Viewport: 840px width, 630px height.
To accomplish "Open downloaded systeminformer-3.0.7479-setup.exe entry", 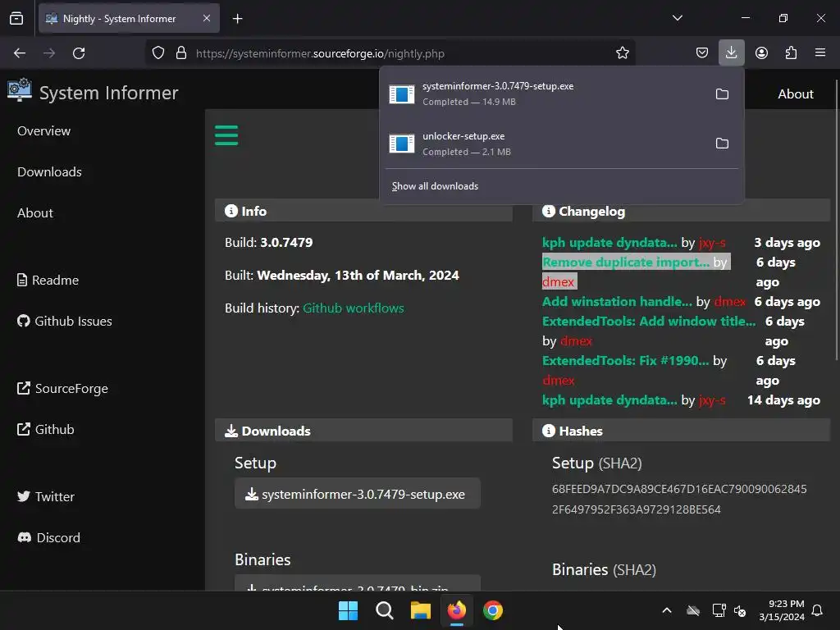I will (x=544, y=94).
